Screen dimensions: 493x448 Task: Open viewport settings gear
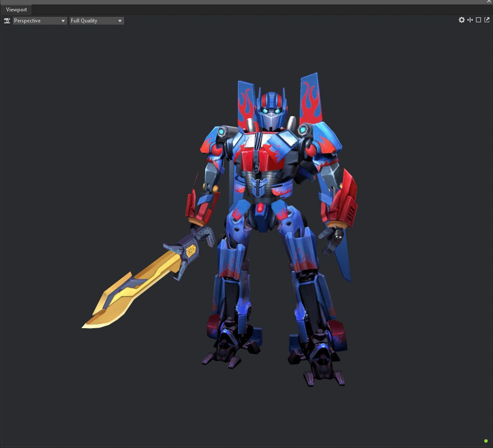point(461,20)
